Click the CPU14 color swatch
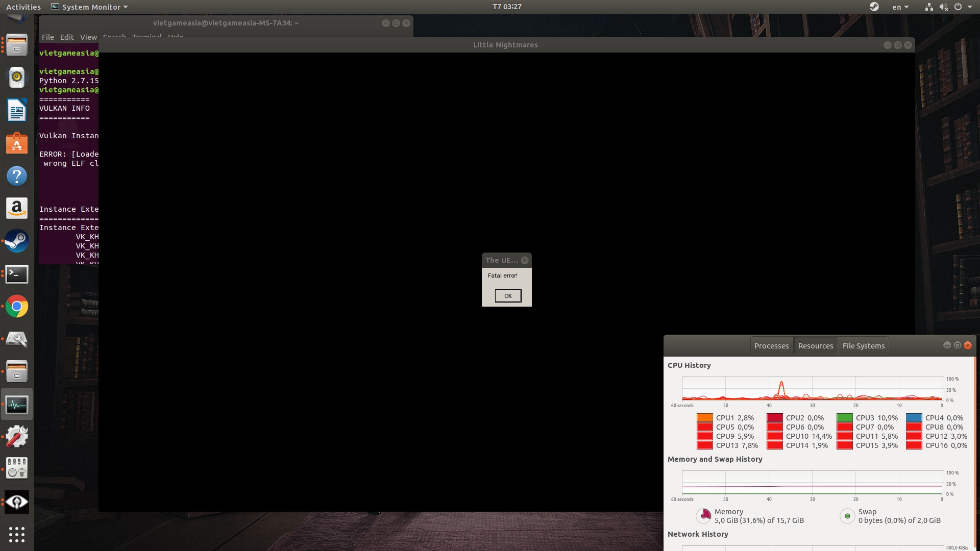The width and height of the screenshot is (980, 551). click(x=775, y=445)
